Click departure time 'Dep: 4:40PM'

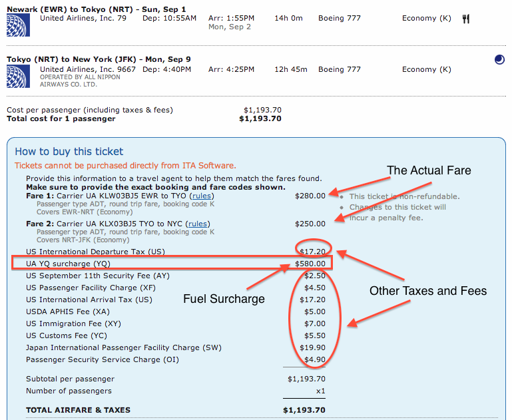166,69
